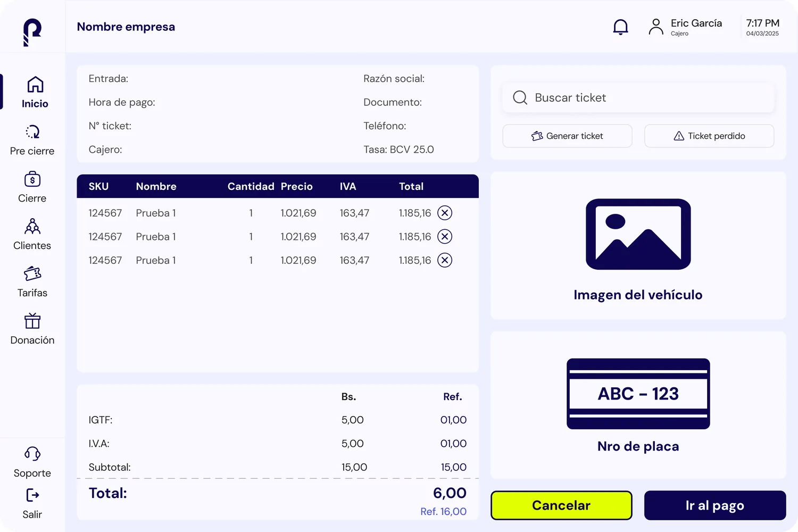This screenshot has width=798, height=532.
Task: Click the Eric García user profile icon
Action: click(656, 27)
